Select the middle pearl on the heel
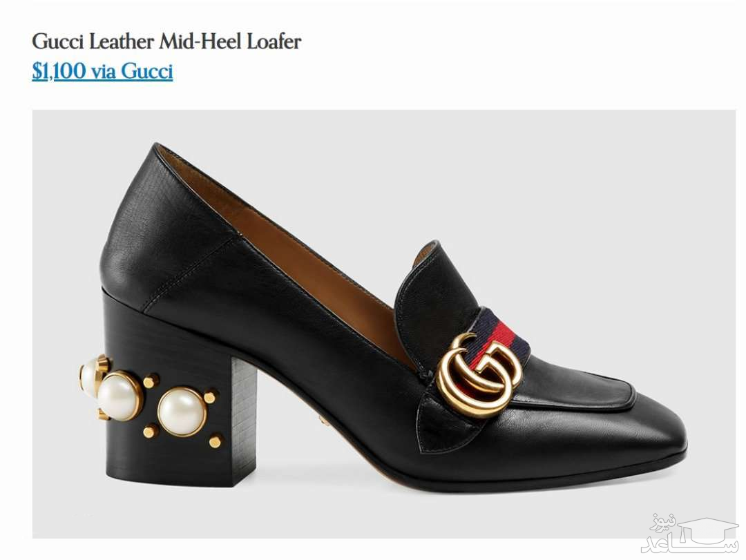 coord(119,396)
